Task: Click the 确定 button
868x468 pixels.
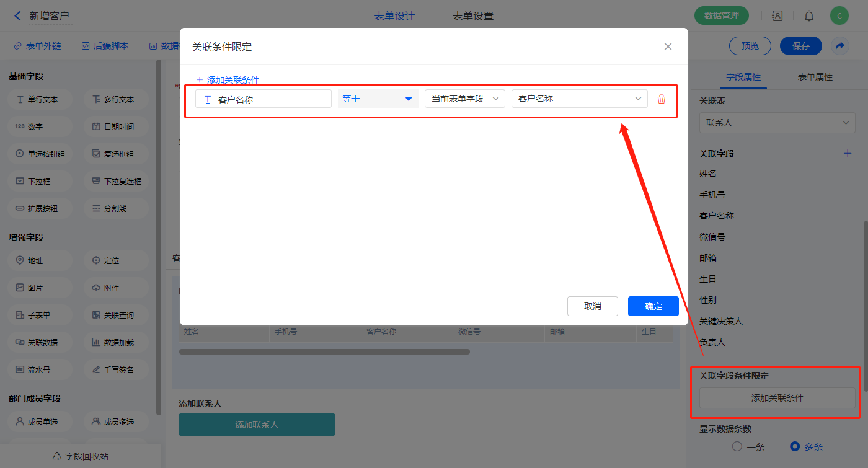Action: point(653,306)
